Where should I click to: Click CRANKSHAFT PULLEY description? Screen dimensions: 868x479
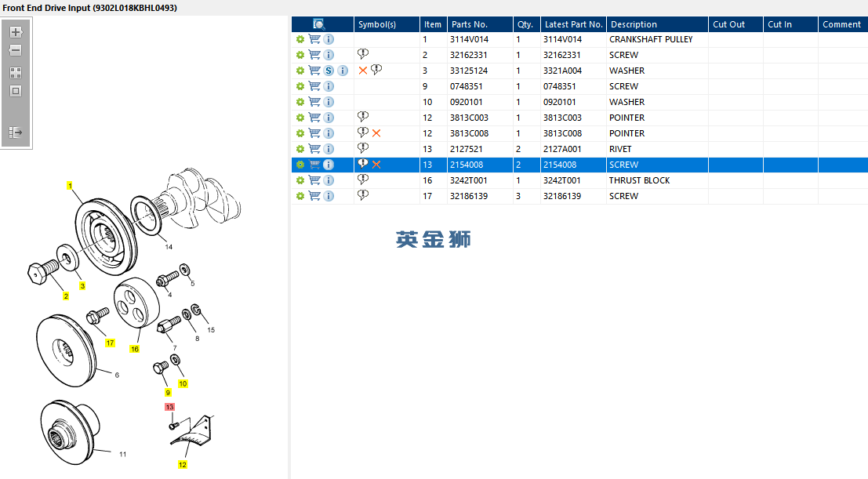pyautogui.click(x=651, y=39)
